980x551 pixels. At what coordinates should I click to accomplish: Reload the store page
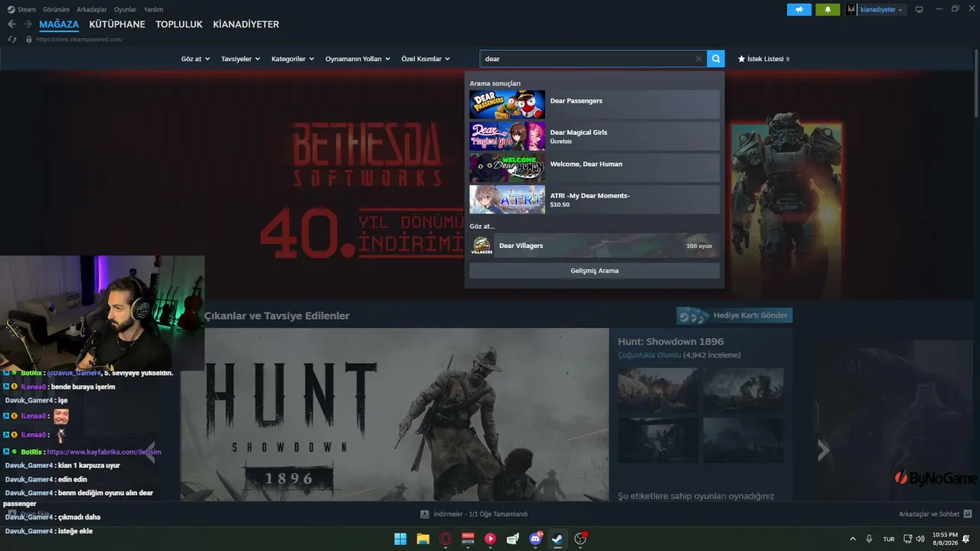tap(11, 39)
